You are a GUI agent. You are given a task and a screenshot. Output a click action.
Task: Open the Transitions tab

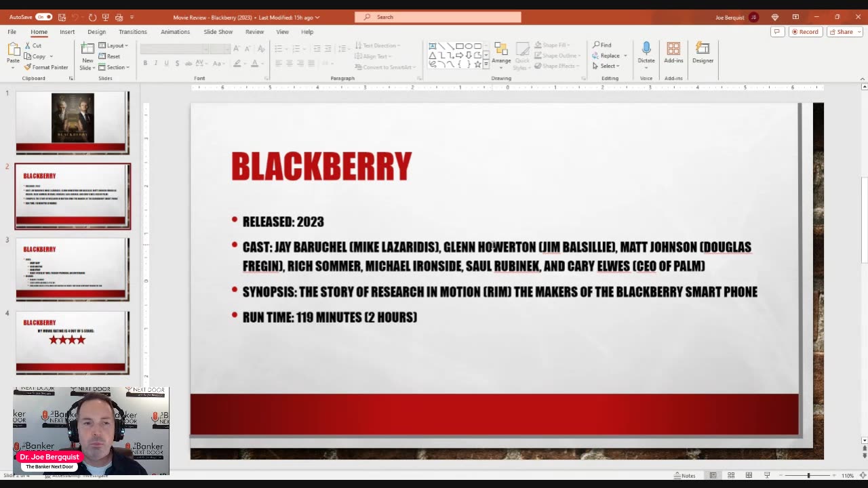pos(133,32)
